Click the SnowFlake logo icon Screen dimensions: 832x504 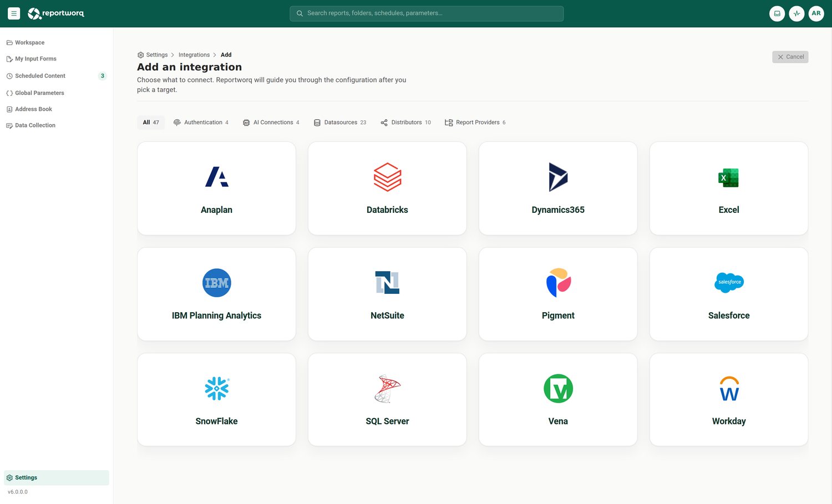click(216, 389)
